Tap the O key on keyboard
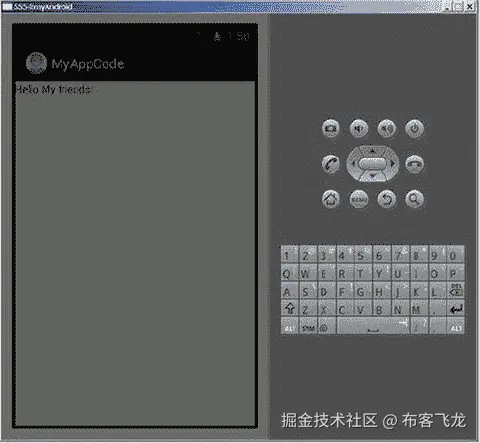480x443 pixels. pos(437,273)
